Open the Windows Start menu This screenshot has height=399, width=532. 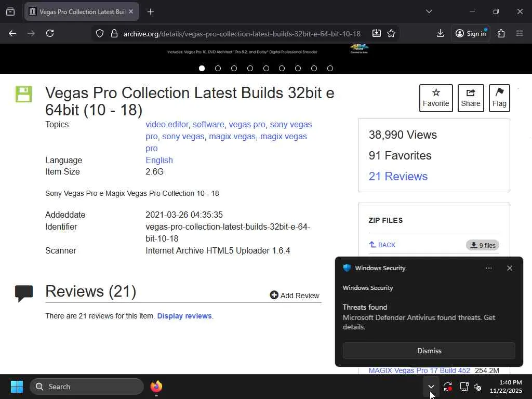click(17, 387)
